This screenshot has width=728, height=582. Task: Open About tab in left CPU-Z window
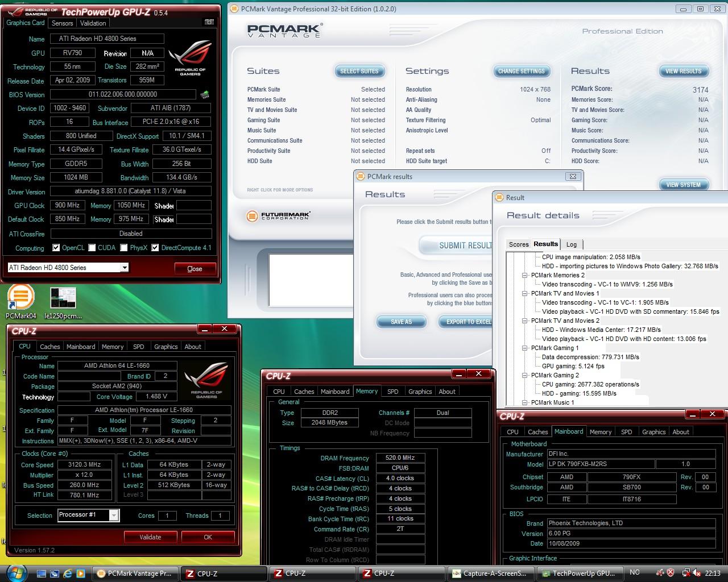point(193,347)
